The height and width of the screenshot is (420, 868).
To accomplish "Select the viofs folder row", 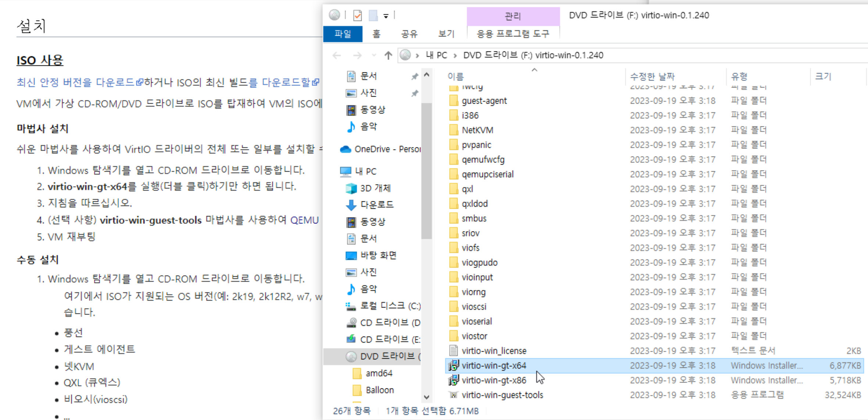I will point(654,248).
